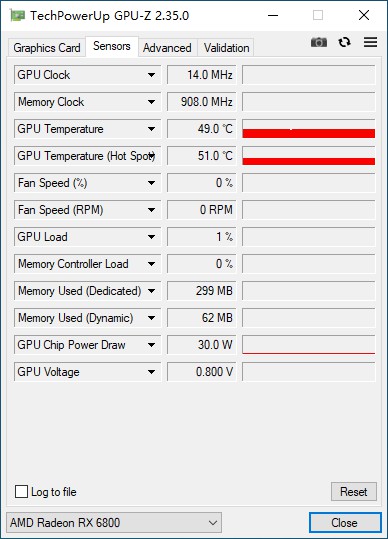Expand the GPU Load dropdown arrow
The height and width of the screenshot is (539, 388).
(151, 237)
